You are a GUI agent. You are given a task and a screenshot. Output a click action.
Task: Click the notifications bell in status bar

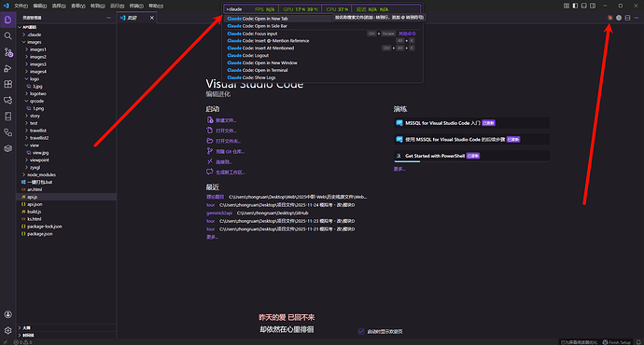point(638,342)
